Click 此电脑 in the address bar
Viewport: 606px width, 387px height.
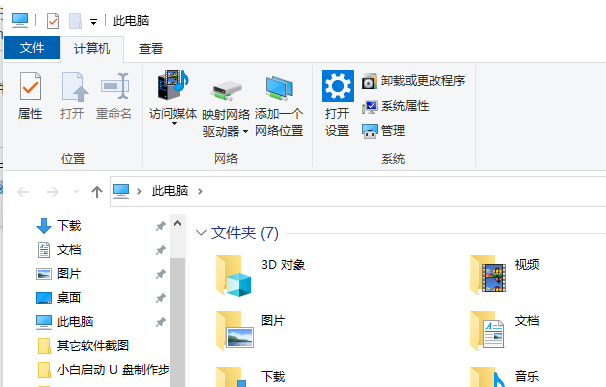pyautogui.click(x=170, y=191)
